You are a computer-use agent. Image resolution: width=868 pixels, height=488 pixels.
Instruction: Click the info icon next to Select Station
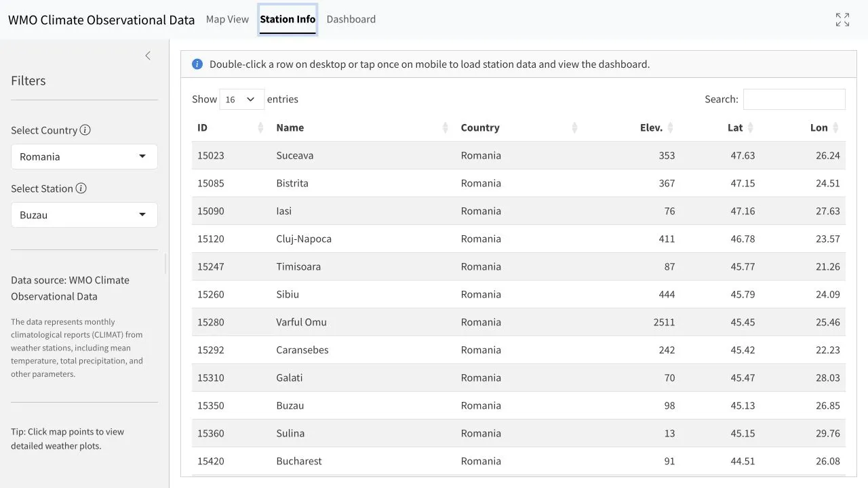pos(81,188)
